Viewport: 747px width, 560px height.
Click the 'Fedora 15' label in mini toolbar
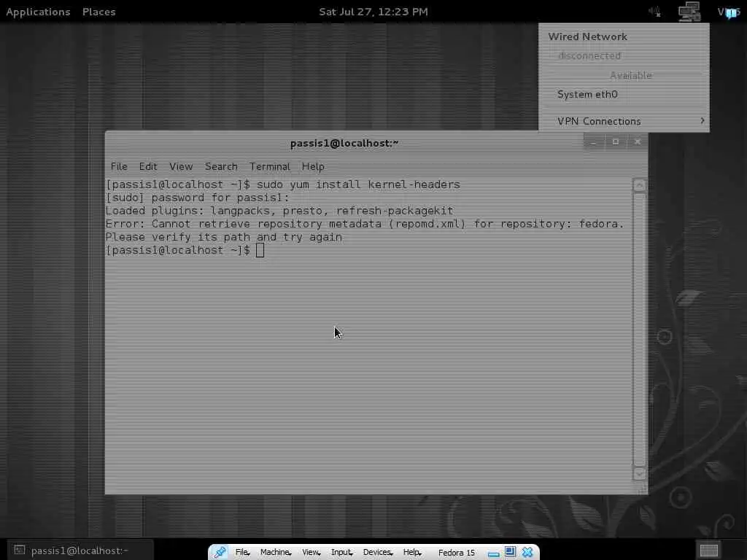tap(457, 553)
